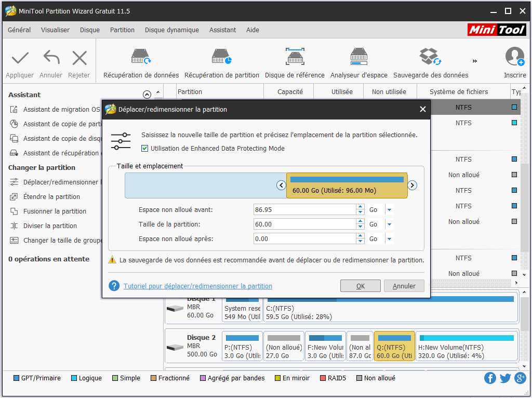Click the right arrow of the resize slider

(x=412, y=184)
